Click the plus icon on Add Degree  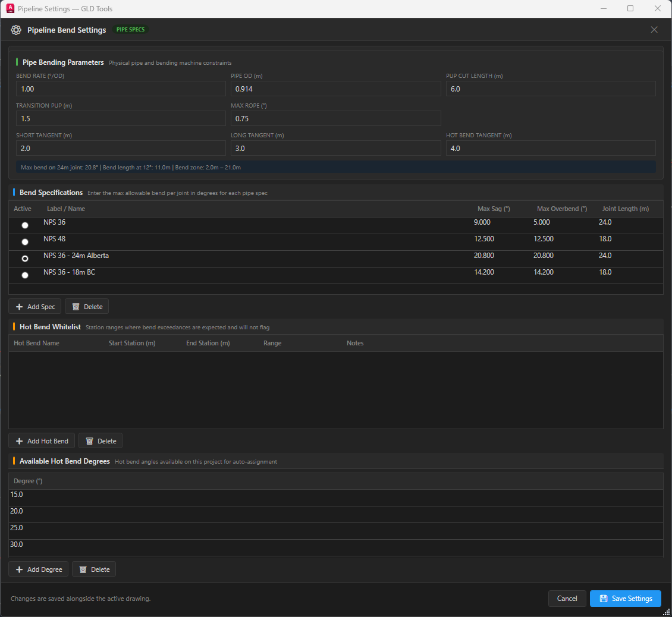click(x=18, y=569)
